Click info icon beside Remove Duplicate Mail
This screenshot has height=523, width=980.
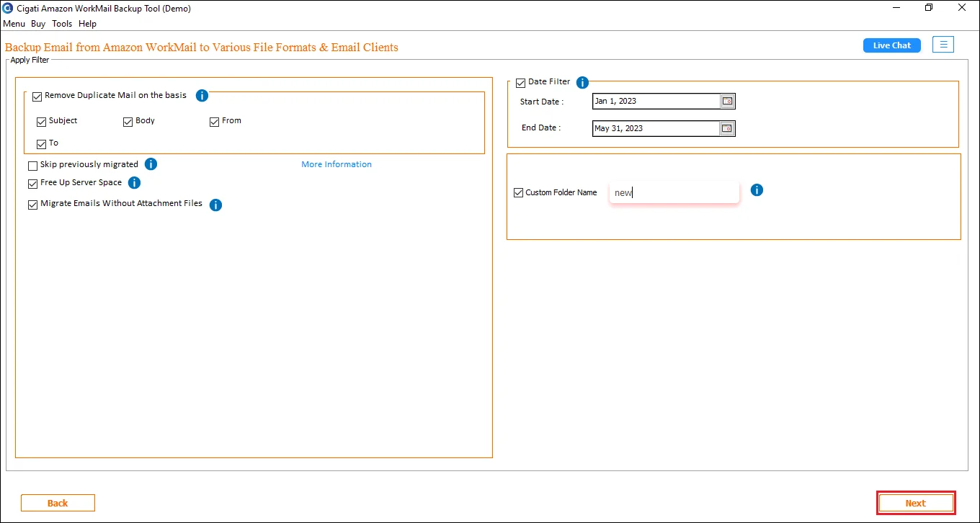point(202,96)
